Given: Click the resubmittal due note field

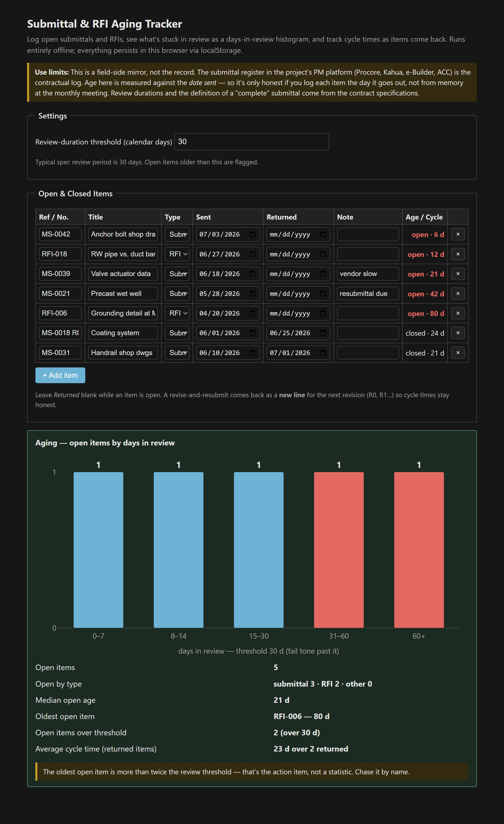Looking at the screenshot, I should click(368, 293).
